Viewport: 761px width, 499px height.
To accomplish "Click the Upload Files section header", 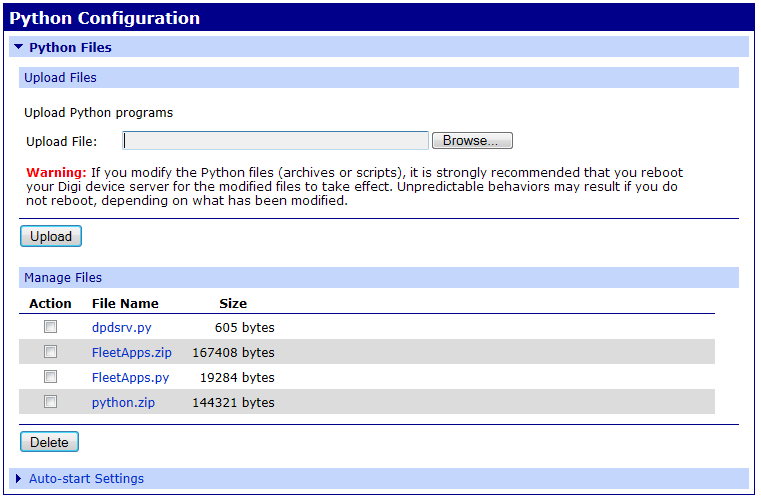I will click(60, 78).
